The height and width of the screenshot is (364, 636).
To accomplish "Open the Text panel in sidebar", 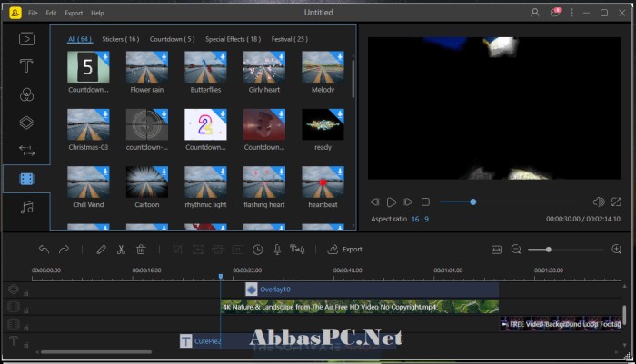I will [x=26, y=65].
